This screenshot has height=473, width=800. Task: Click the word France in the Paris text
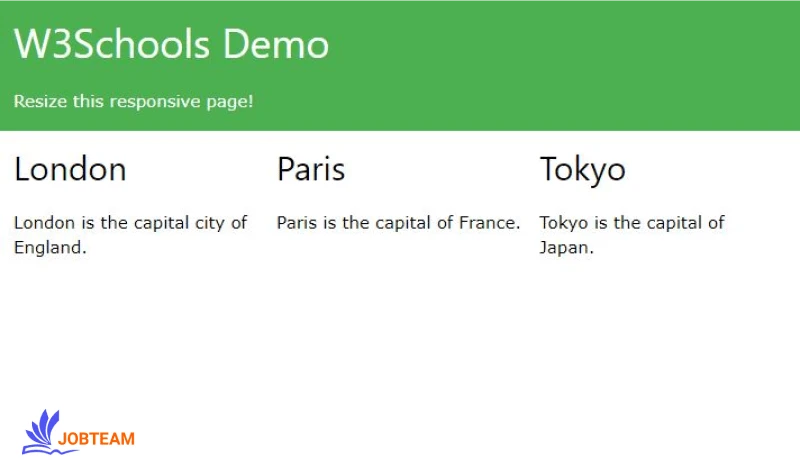[x=489, y=222]
